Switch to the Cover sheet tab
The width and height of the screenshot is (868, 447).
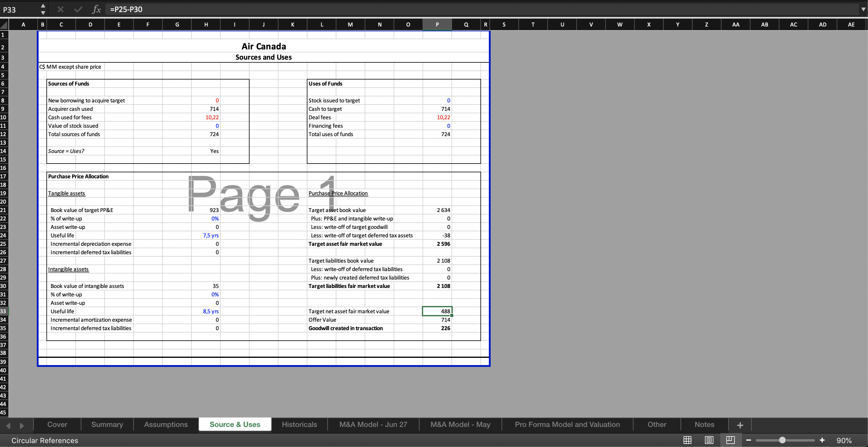point(57,424)
